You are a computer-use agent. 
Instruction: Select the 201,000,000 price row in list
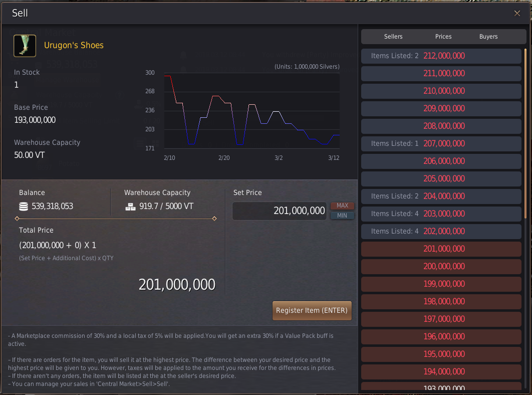point(441,249)
